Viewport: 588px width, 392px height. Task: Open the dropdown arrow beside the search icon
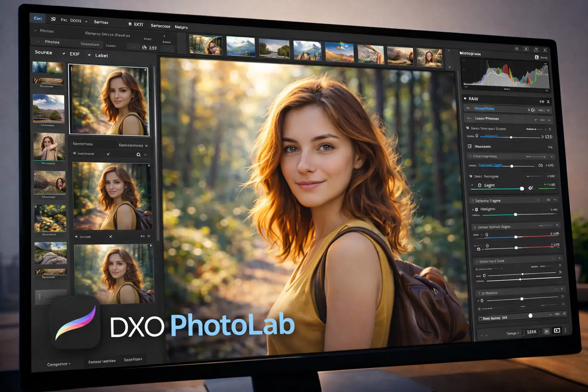[x=145, y=155]
